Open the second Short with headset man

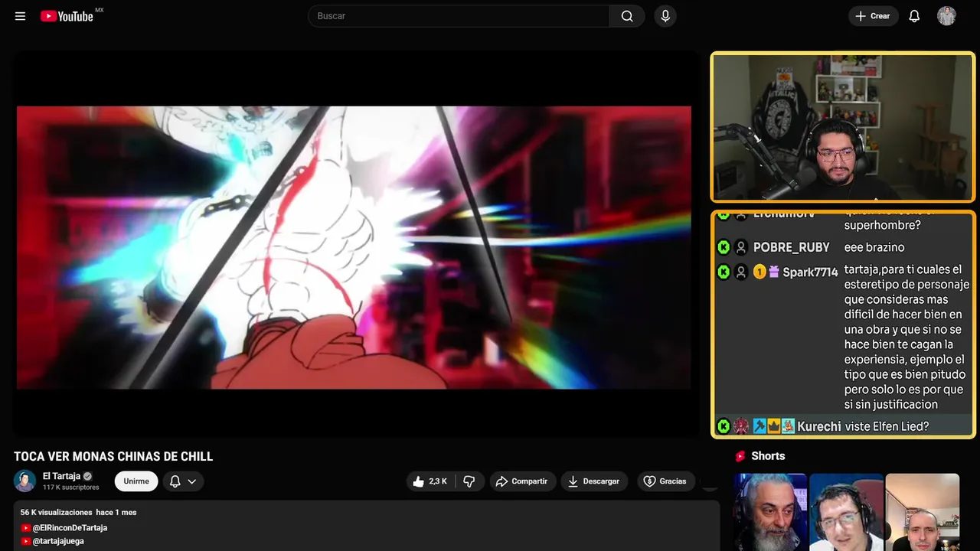click(x=846, y=512)
